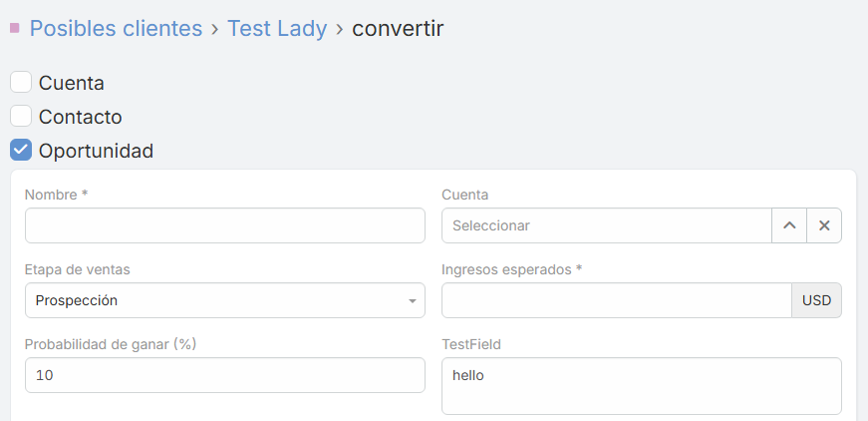
Task: Clear the Cuenta field with X
Action: (x=824, y=225)
